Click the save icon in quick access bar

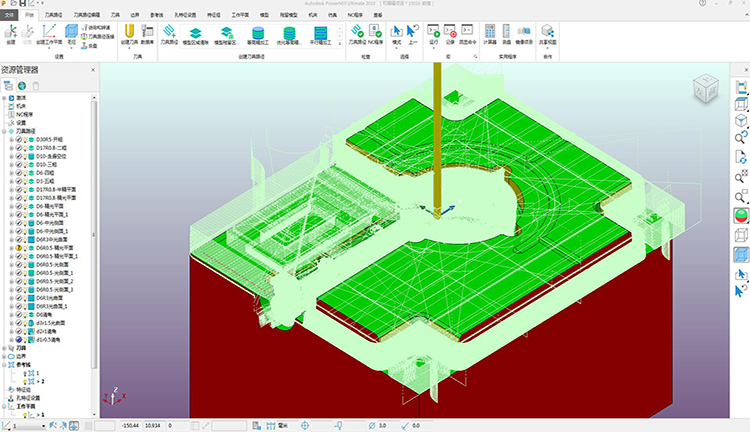coord(22,3)
